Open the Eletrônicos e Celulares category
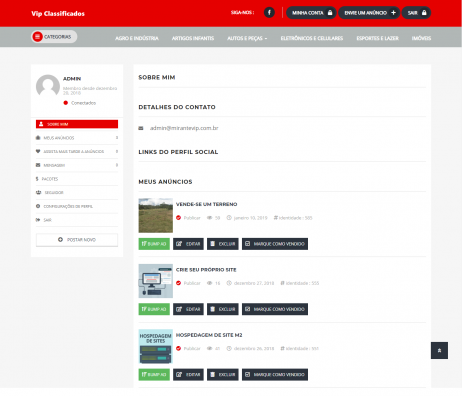This screenshot has height=396, width=462. [x=312, y=38]
